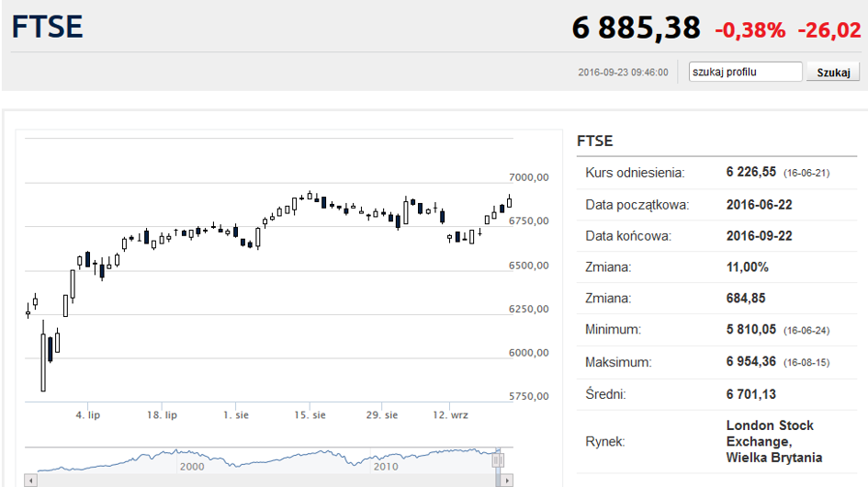
Task: Click the point change -26,02
Action: [829, 30]
